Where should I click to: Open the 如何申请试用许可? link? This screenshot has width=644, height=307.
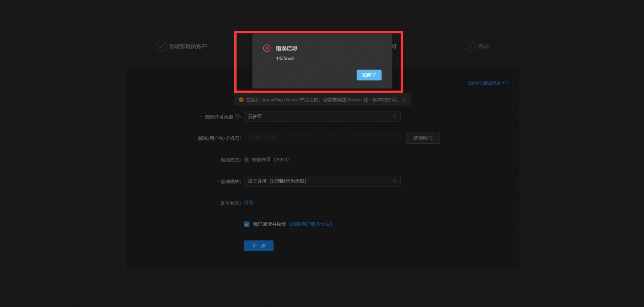pos(488,83)
